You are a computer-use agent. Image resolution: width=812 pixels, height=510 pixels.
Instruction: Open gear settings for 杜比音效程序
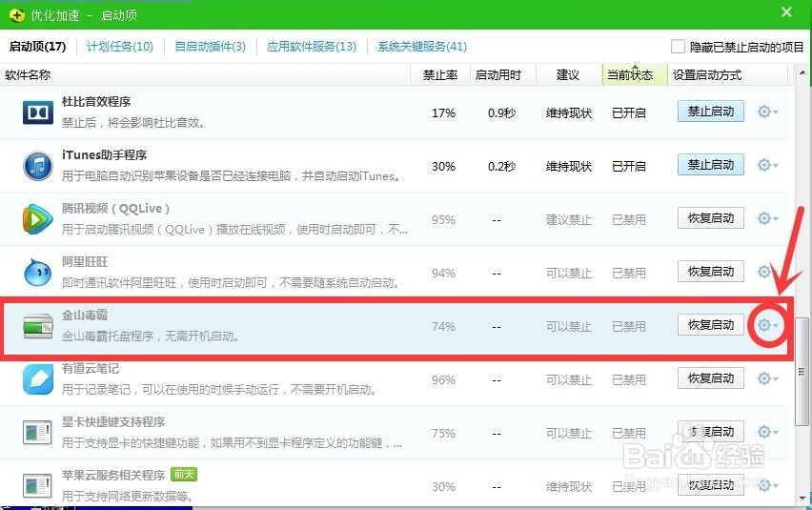click(767, 112)
